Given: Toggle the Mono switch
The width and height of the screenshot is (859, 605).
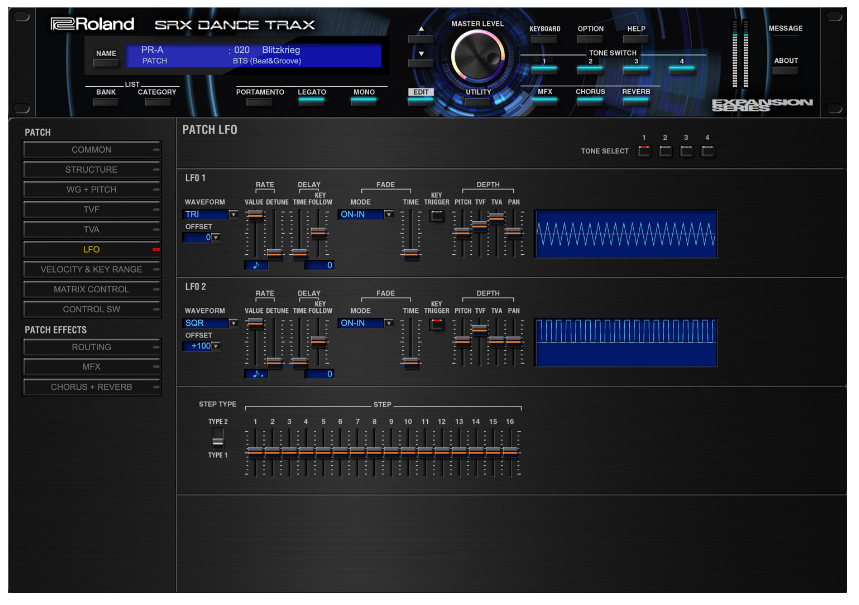Looking at the screenshot, I should pos(364,101).
